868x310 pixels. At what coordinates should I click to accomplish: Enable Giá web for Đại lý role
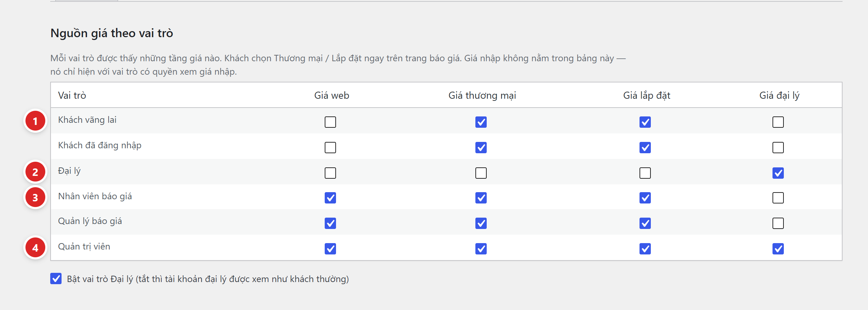(x=330, y=173)
